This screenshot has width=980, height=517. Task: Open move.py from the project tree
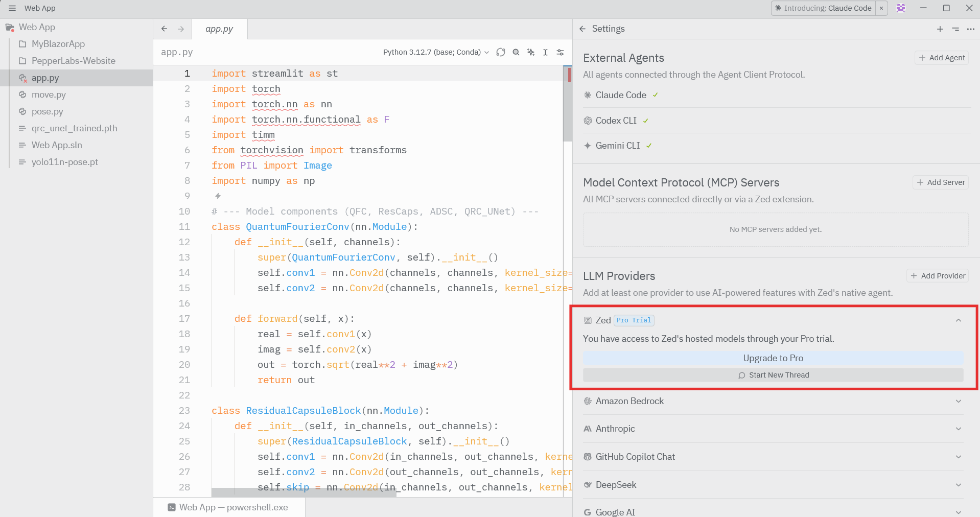(x=49, y=95)
